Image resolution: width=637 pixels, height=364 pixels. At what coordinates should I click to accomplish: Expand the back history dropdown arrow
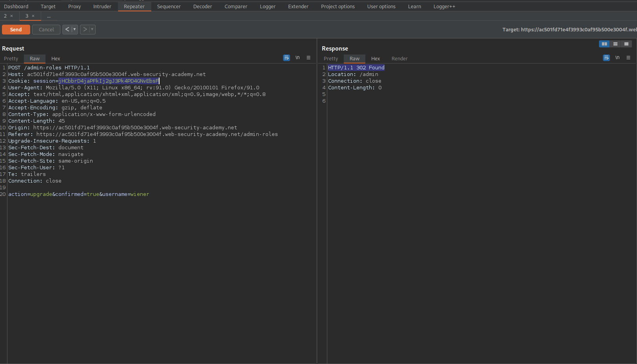[74, 29]
